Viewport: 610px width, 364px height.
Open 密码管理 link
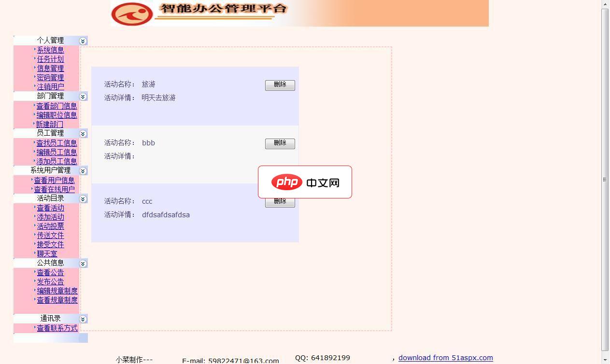tap(50, 77)
